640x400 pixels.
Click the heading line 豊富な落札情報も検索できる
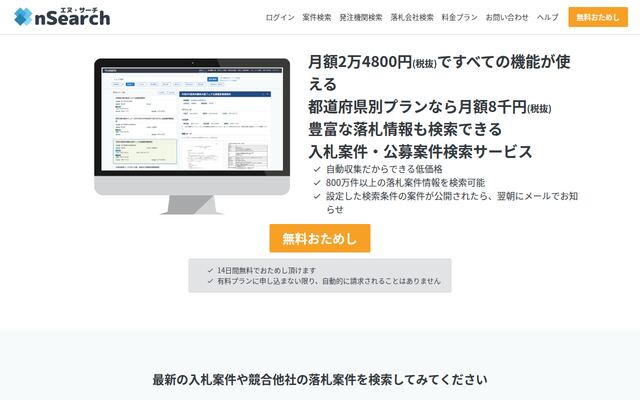coord(405,129)
